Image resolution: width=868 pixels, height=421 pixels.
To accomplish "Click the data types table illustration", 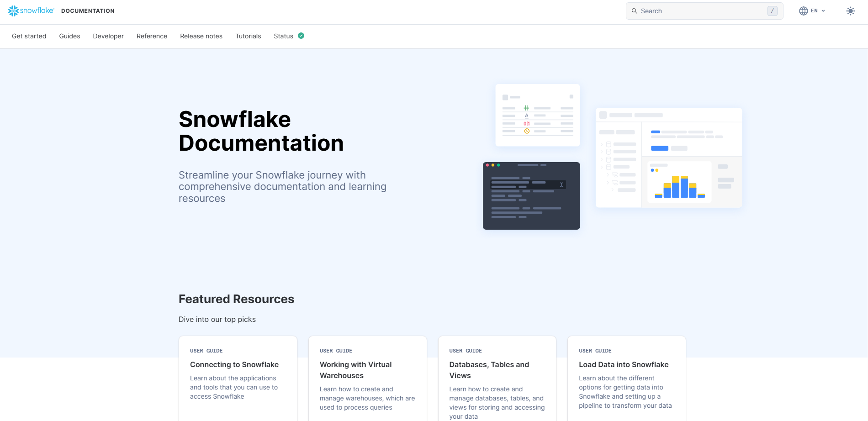I will pos(538,115).
